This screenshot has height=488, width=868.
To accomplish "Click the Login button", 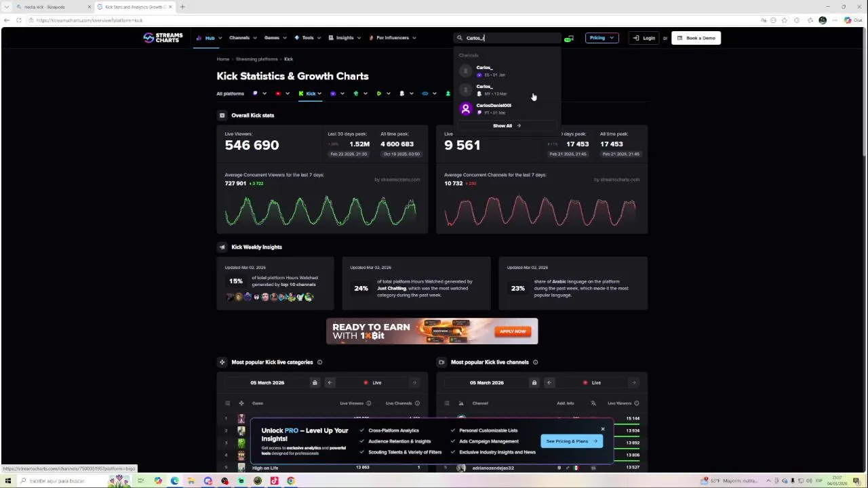I will tap(644, 38).
